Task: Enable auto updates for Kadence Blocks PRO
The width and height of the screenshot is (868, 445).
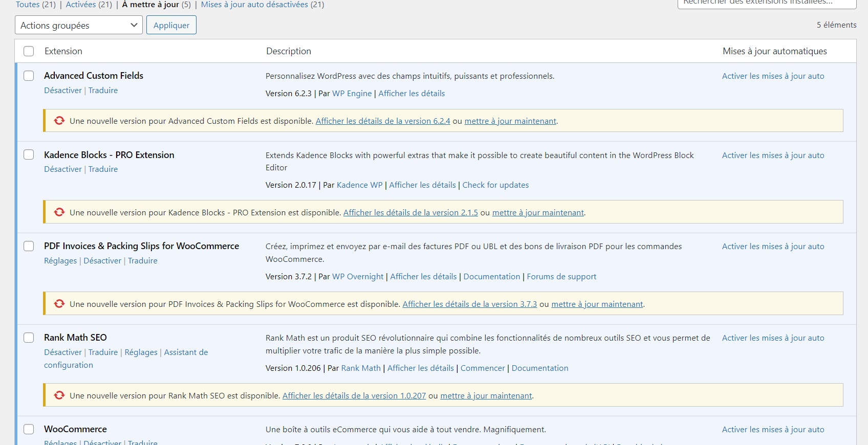Action: pos(773,155)
